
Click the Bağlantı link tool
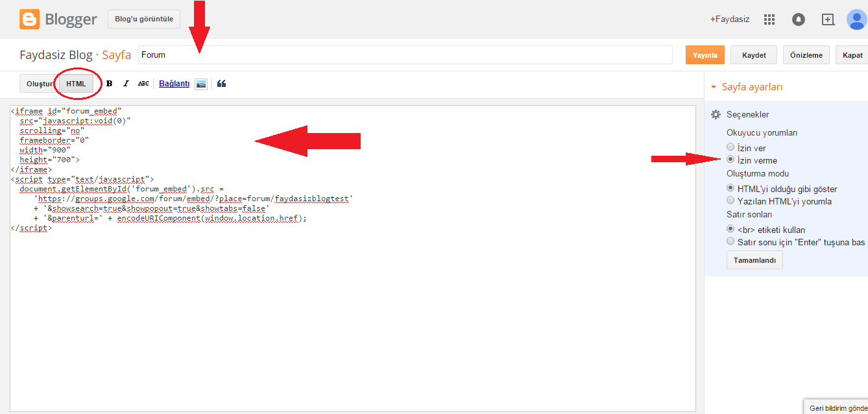coord(174,84)
